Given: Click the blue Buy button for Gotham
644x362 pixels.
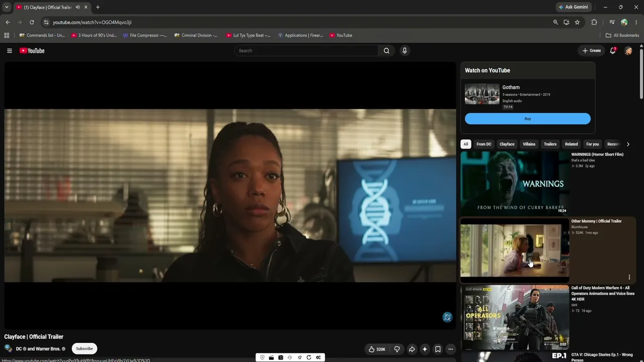Looking at the screenshot, I should pos(528,119).
